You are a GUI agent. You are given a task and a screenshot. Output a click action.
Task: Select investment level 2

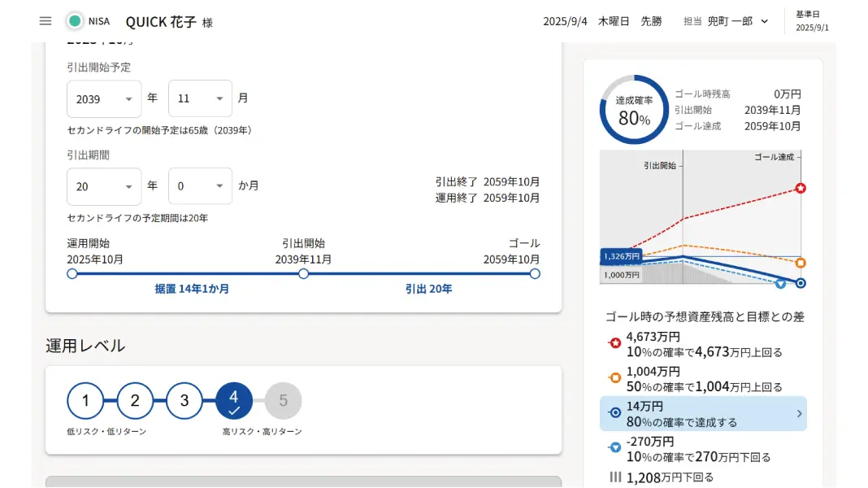pyautogui.click(x=135, y=400)
